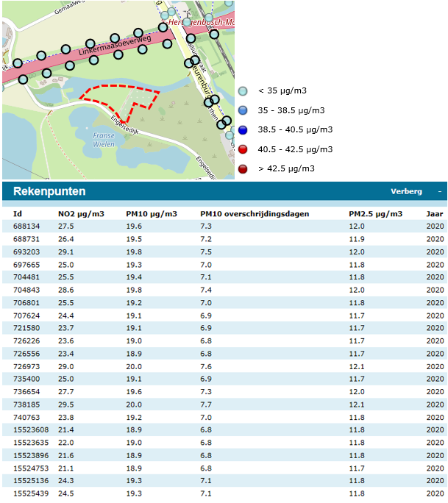Select row with Id 697665
This screenshot has height=503, width=448.
[224, 265]
